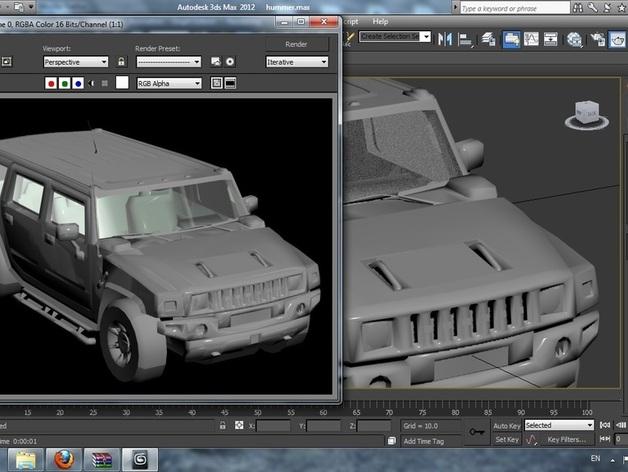The width and height of the screenshot is (628, 472).
Task: Click the EN language indicator
Action: point(595,458)
